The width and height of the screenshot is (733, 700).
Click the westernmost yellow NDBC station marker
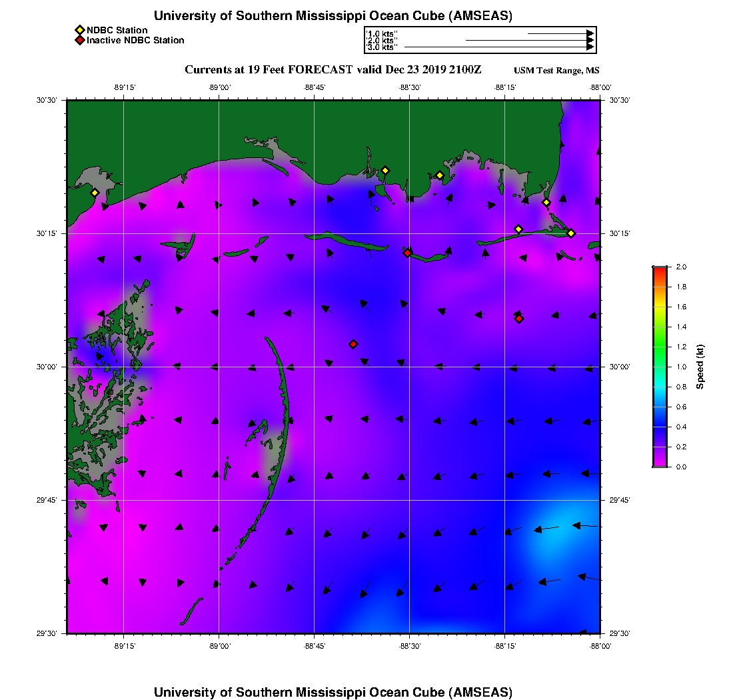[95, 193]
